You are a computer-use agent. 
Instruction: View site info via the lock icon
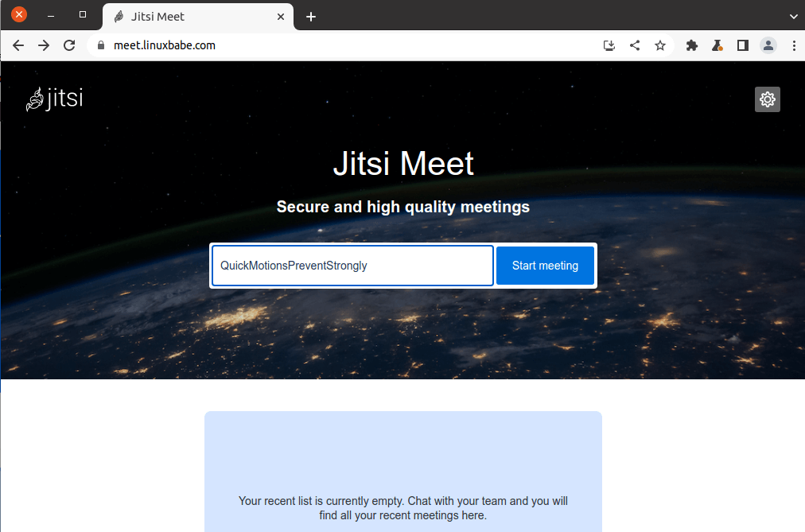(100, 45)
